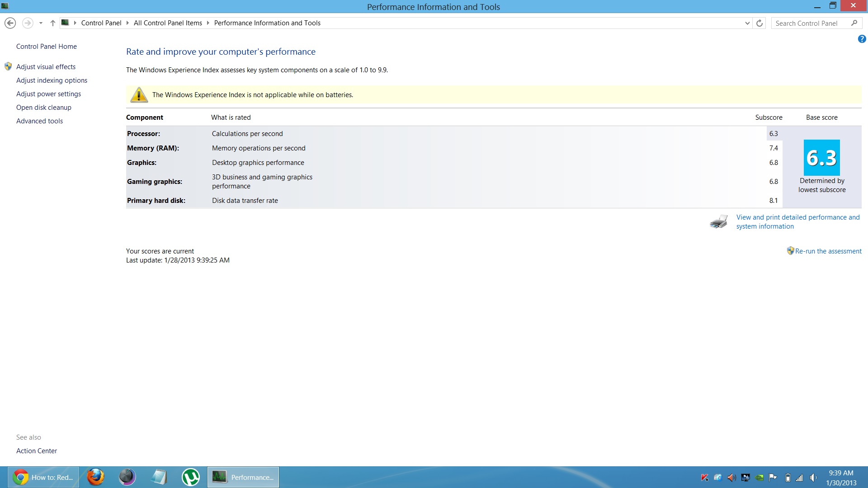Viewport: 868px width, 488px height.
Task: Open Action Center flag tray icon
Action: pyautogui.click(x=773, y=478)
